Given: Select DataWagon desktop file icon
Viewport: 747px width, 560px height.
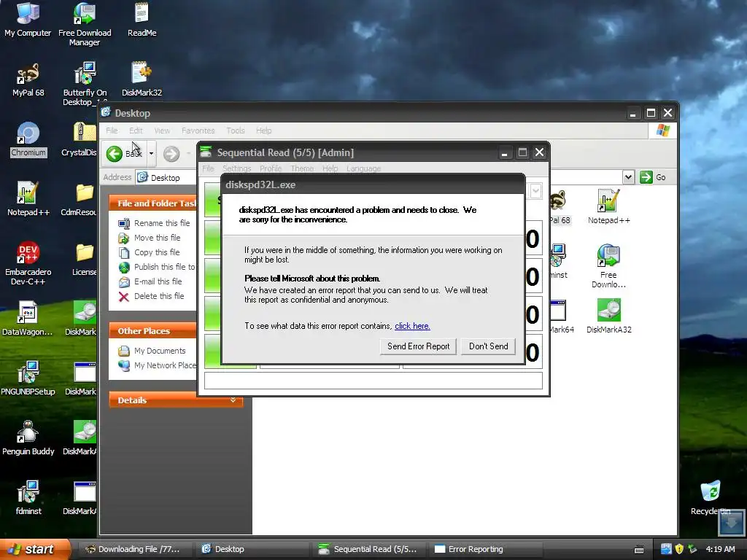Looking at the screenshot, I should tap(27, 318).
